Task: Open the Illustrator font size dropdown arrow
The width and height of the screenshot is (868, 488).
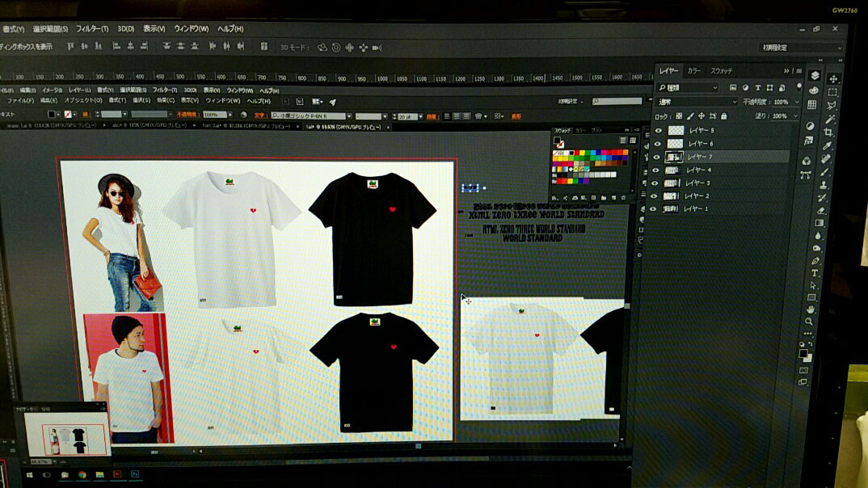Action: [x=421, y=116]
